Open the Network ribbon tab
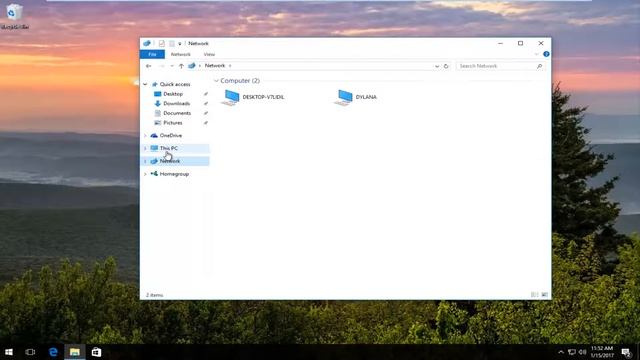Image resolution: width=640 pixels, height=360 pixels. tap(180, 54)
